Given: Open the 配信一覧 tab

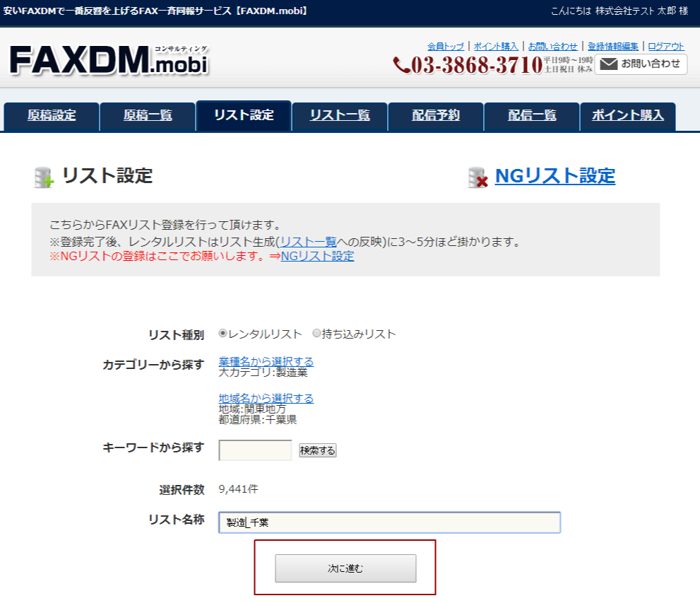Looking at the screenshot, I should (x=532, y=116).
